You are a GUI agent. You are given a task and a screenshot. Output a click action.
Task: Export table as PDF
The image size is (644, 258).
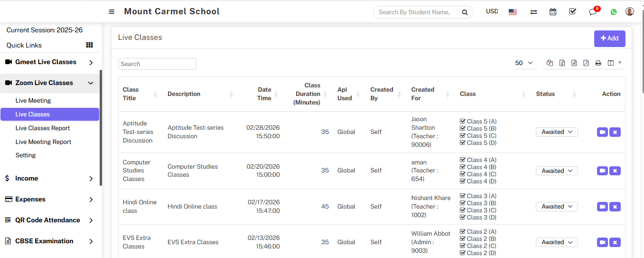[586, 63]
